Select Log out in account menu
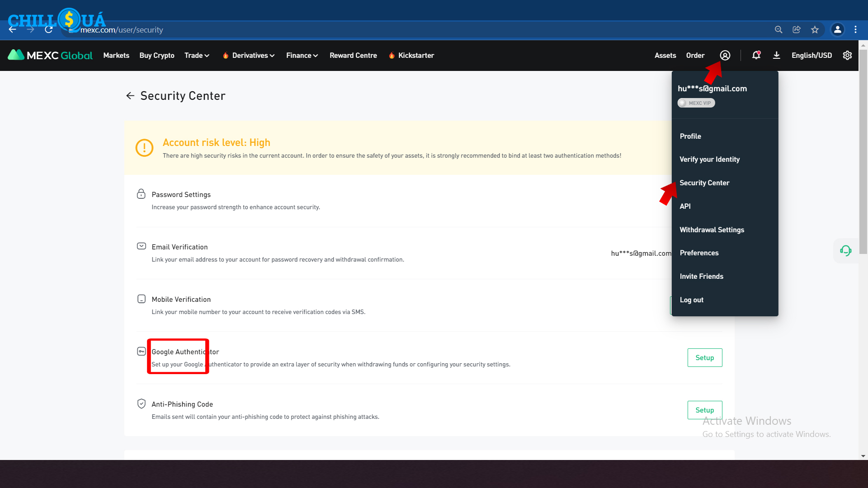The height and width of the screenshot is (488, 868). pyautogui.click(x=691, y=300)
